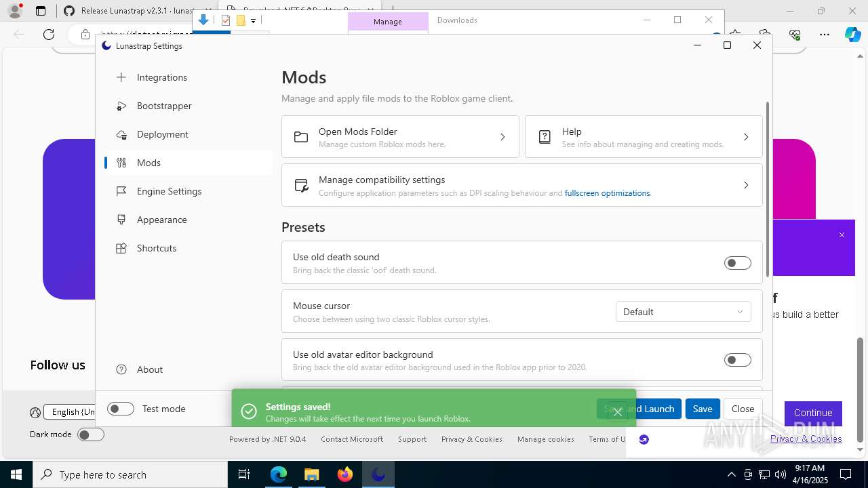
Task: Click the clock showing 9:17 AM
Action: click(x=810, y=474)
